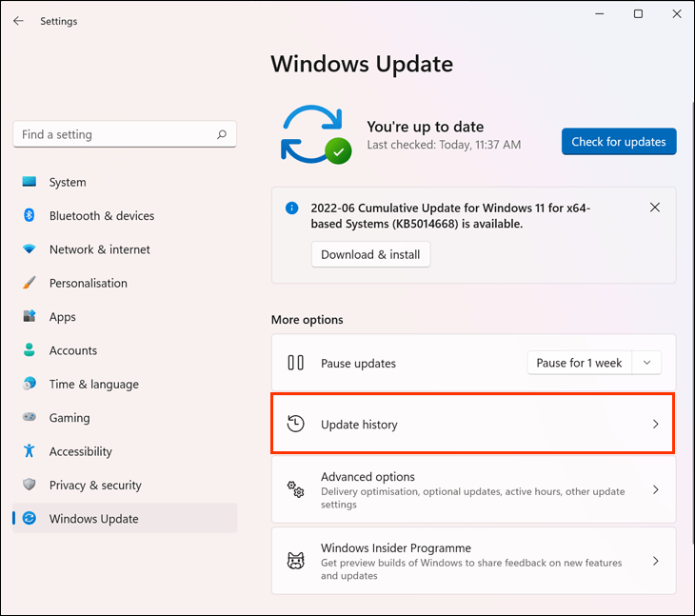Click the Network wifi icon

[30, 249]
